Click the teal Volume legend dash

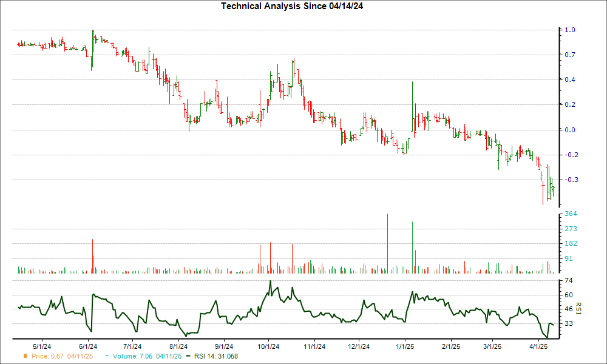107,356
